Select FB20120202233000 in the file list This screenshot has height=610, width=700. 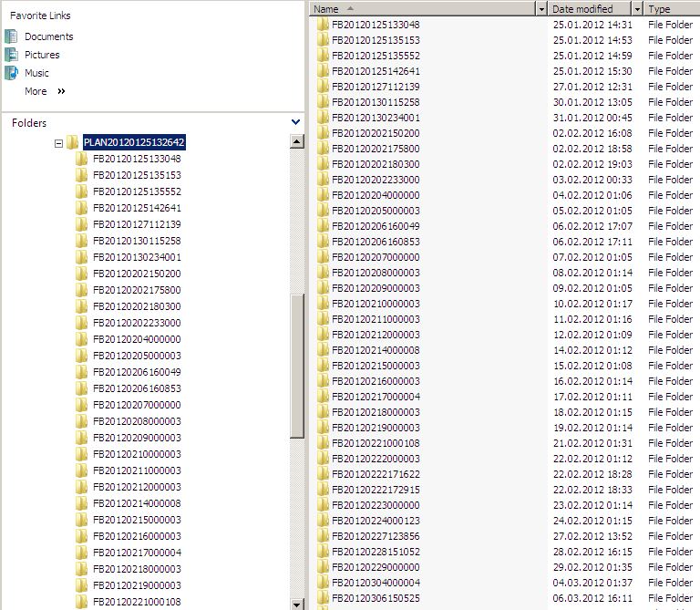click(x=376, y=180)
